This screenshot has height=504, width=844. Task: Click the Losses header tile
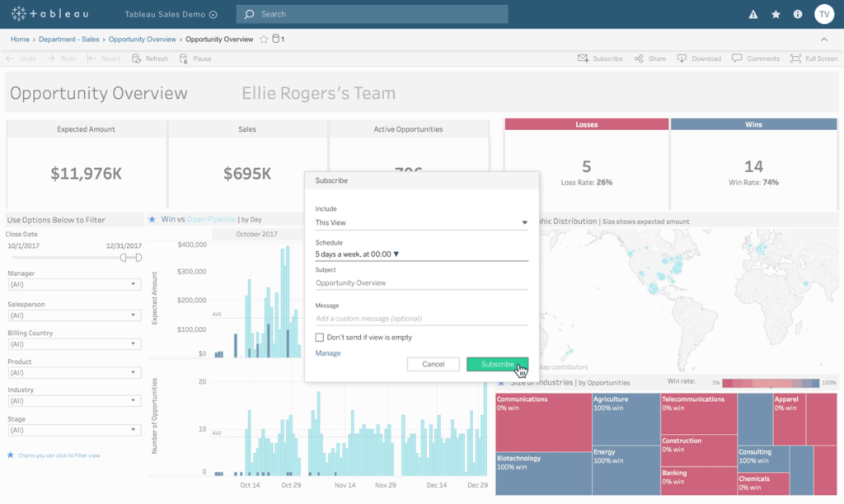587,124
